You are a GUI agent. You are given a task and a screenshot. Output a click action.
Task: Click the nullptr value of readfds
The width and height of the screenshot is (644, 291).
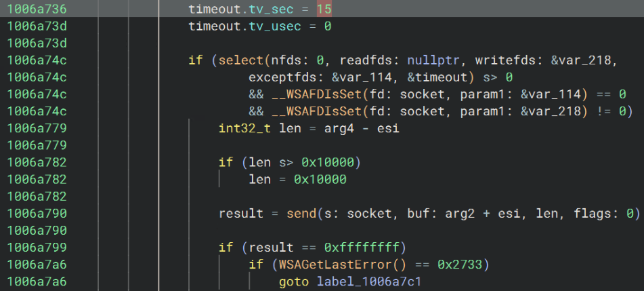tap(433, 60)
